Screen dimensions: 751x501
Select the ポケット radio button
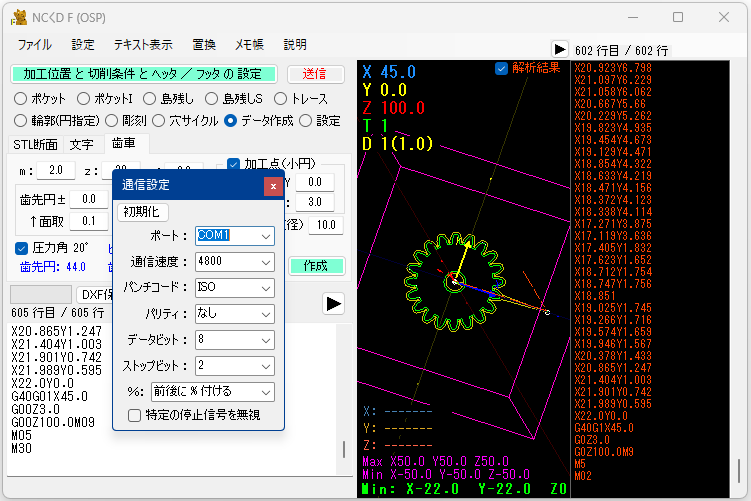coord(20,99)
